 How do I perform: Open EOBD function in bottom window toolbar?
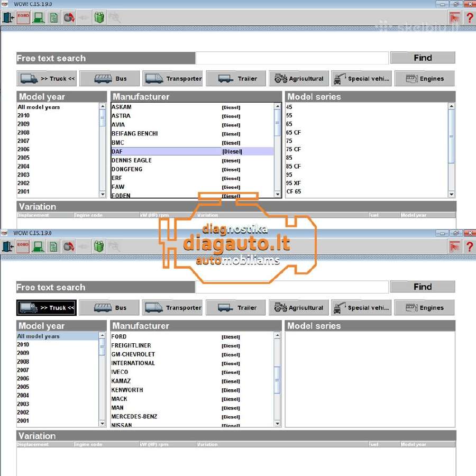pyautogui.click(x=23, y=246)
